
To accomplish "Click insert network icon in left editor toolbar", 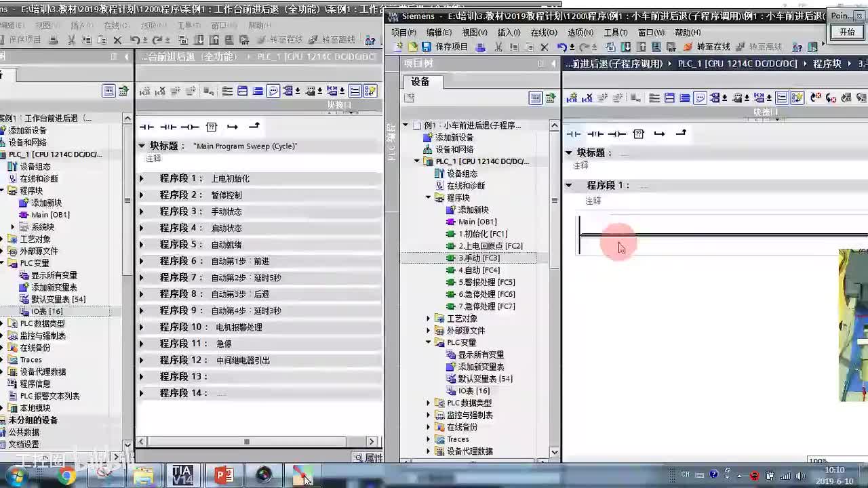I will (x=145, y=91).
